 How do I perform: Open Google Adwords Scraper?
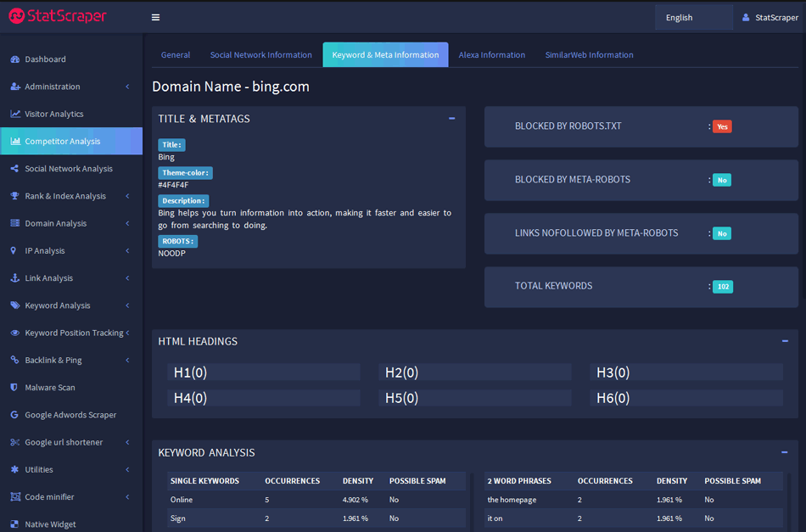tap(71, 414)
